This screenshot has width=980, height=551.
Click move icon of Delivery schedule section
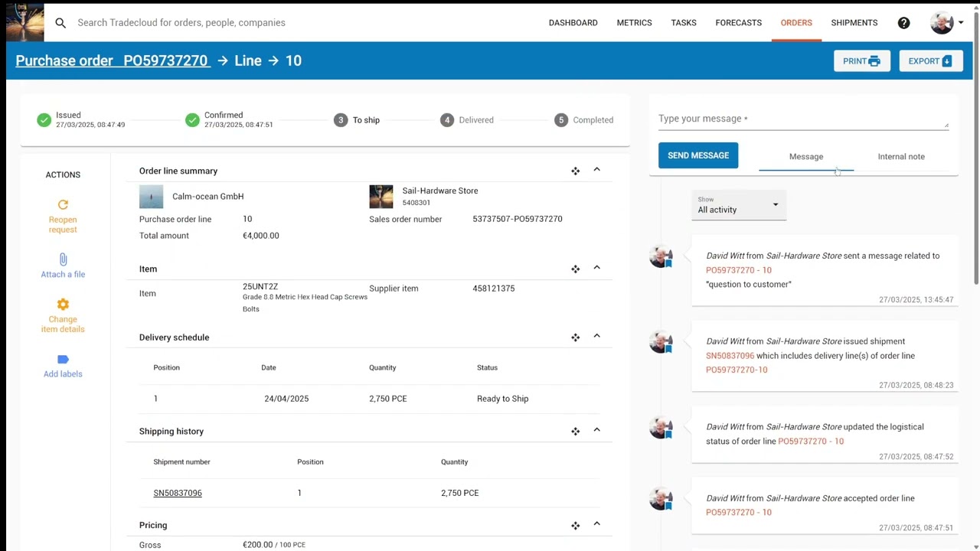[575, 337]
